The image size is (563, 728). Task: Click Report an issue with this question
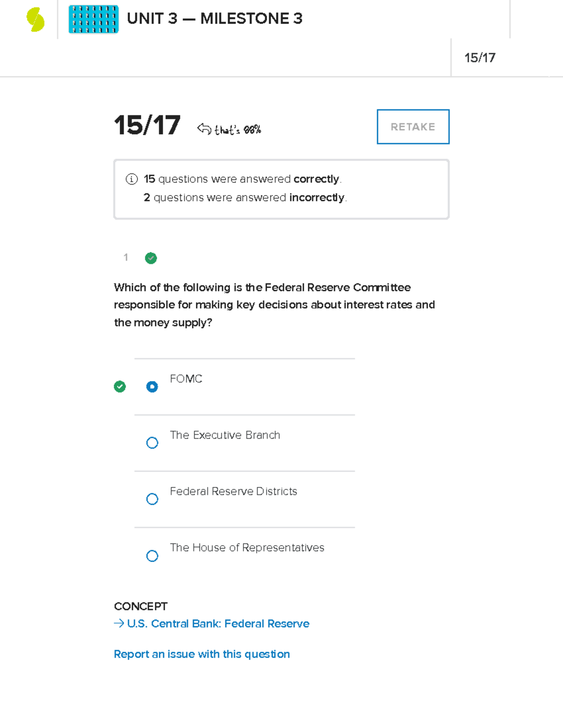pyautogui.click(x=202, y=654)
